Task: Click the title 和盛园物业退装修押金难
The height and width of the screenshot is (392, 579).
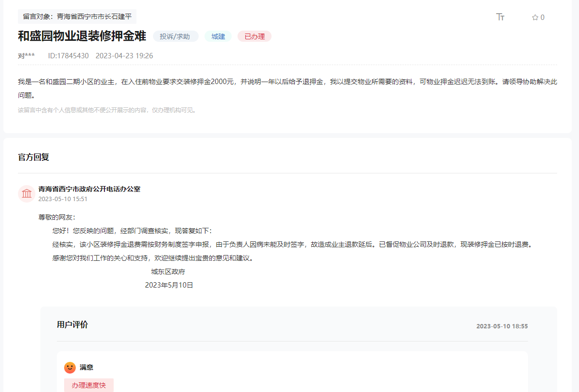Action: pyautogui.click(x=82, y=36)
